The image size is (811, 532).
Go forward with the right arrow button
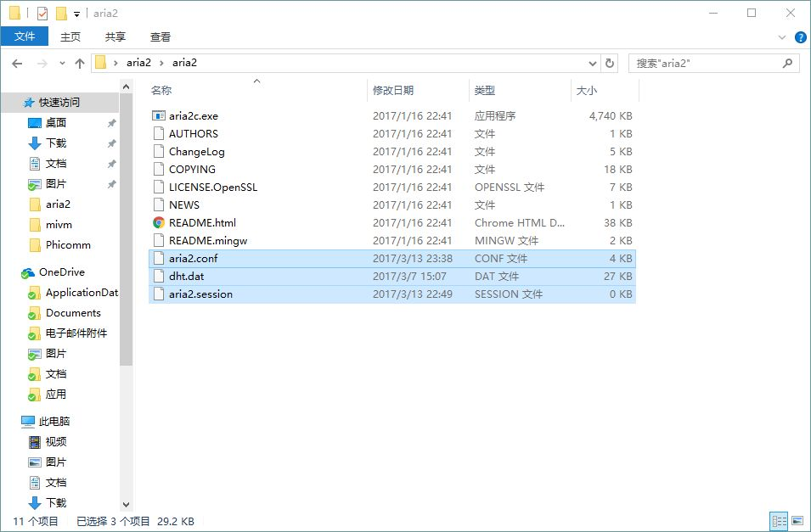(42, 64)
